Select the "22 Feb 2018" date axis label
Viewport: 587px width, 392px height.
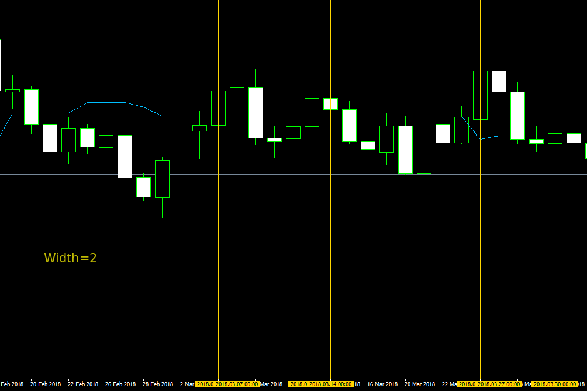pos(83,384)
